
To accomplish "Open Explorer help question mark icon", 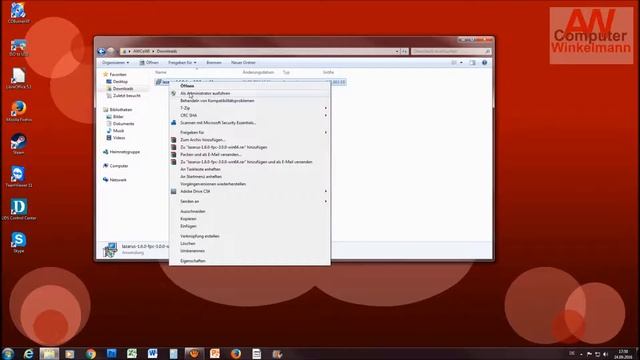I will coord(484,62).
